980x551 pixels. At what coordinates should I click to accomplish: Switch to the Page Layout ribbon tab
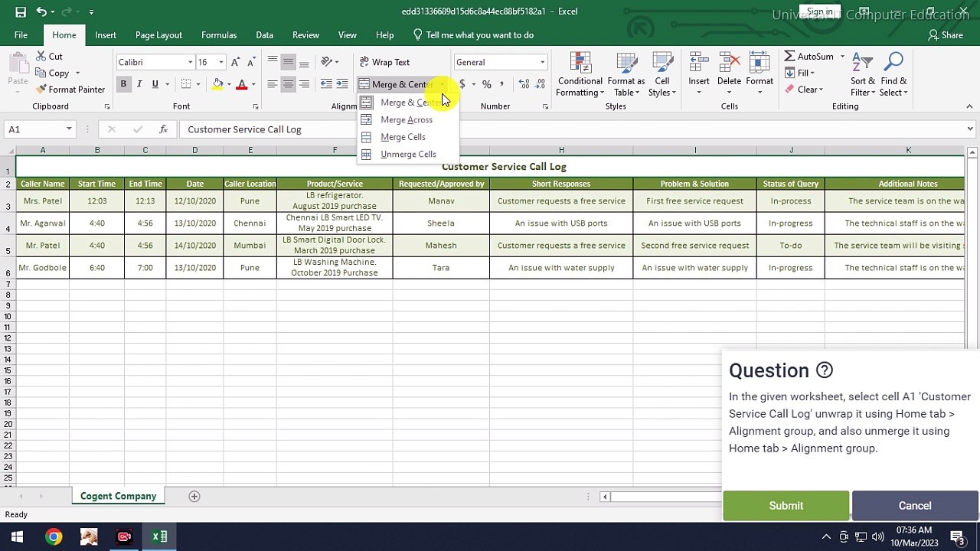(158, 35)
